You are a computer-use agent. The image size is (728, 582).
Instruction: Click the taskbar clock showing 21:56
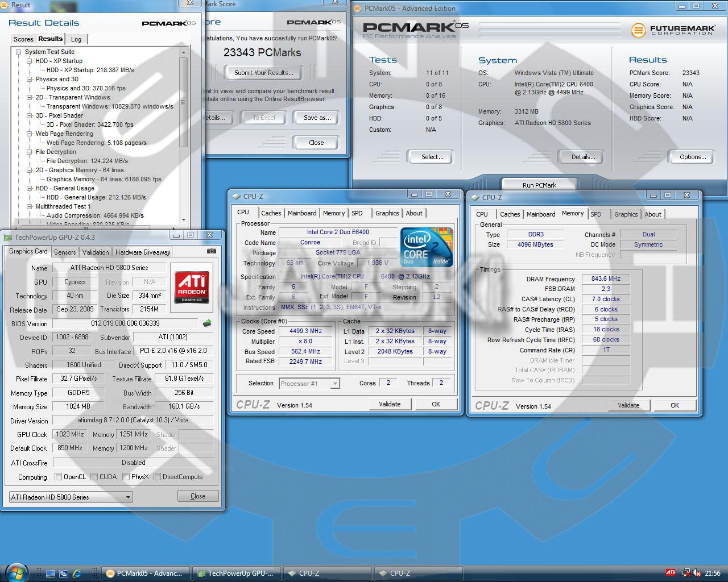tap(712, 573)
